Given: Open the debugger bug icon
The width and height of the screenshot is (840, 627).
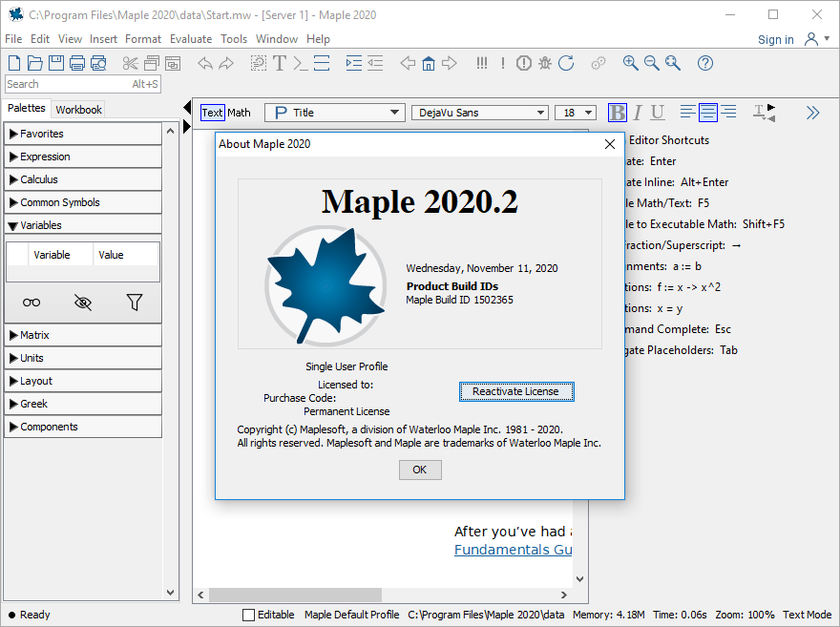Looking at the screenshot, I should pyautogui.click(x=545, y=63).
